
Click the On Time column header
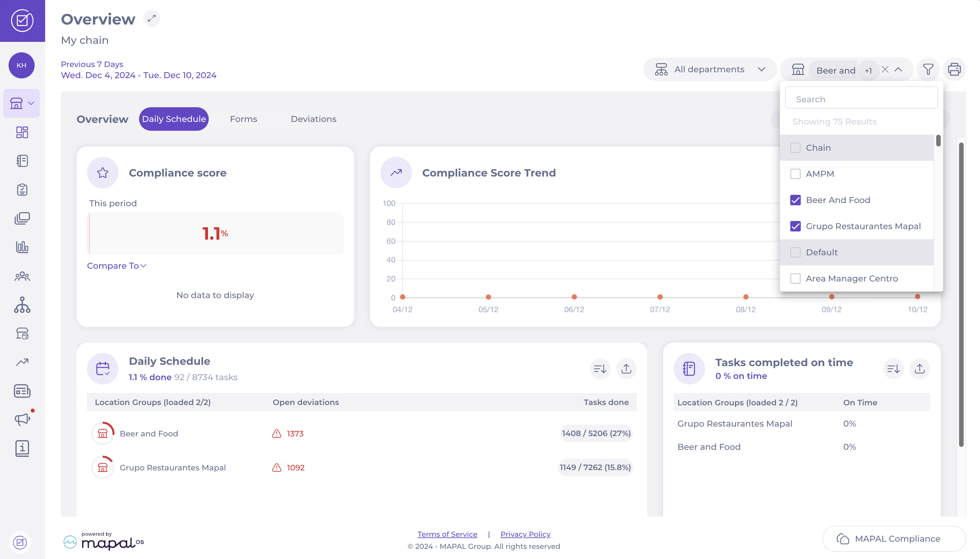point(860,403)
